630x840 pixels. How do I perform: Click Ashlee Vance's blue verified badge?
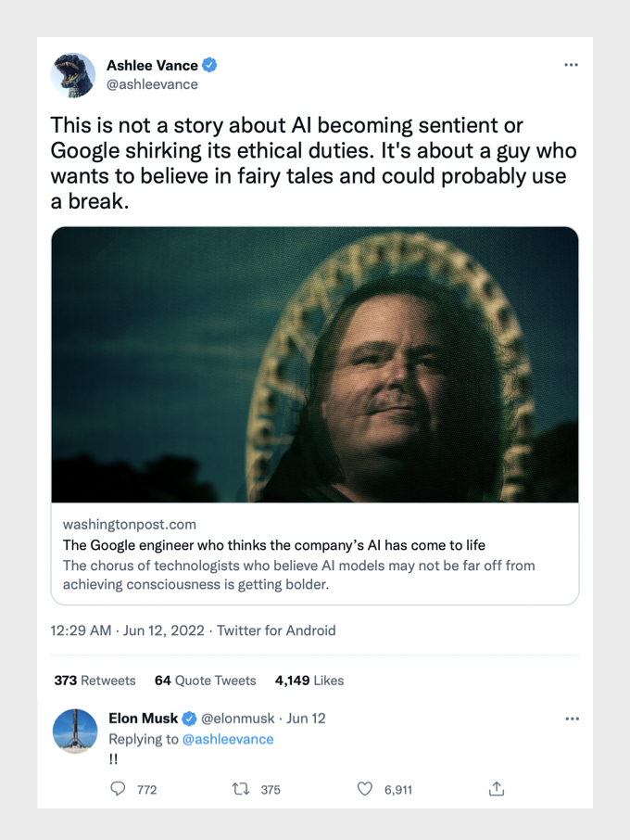pyautogui.click(x=210, y=65)
